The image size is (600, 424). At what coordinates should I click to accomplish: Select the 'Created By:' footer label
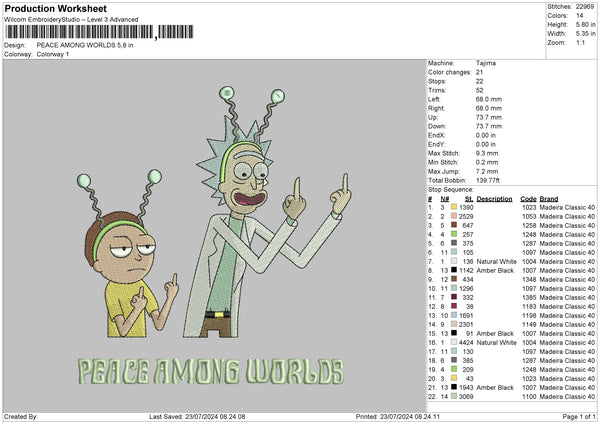tap(21, 417)
